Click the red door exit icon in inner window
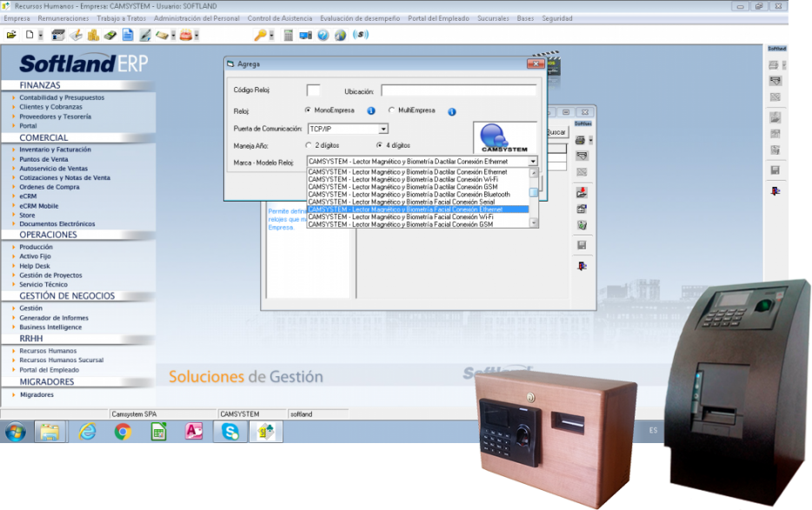This screenshot has height=510, width=812. click(x=582, y=266)
